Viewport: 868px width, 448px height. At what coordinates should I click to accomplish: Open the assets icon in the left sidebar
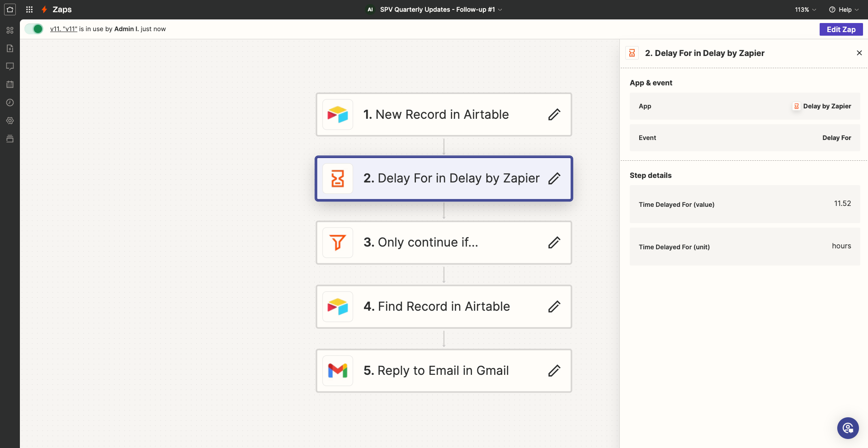coord(10,30)
